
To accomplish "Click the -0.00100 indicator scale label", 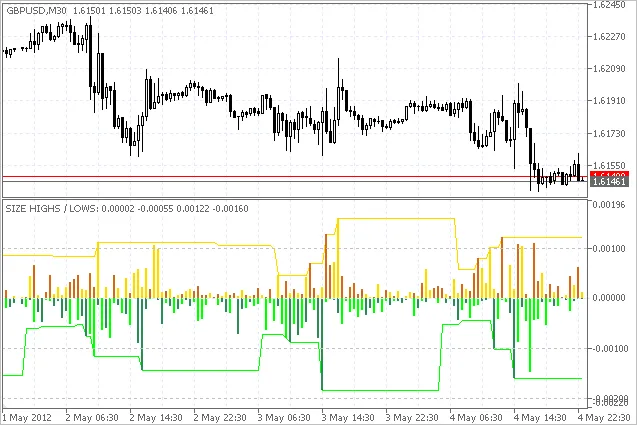I will pos(609,349).
